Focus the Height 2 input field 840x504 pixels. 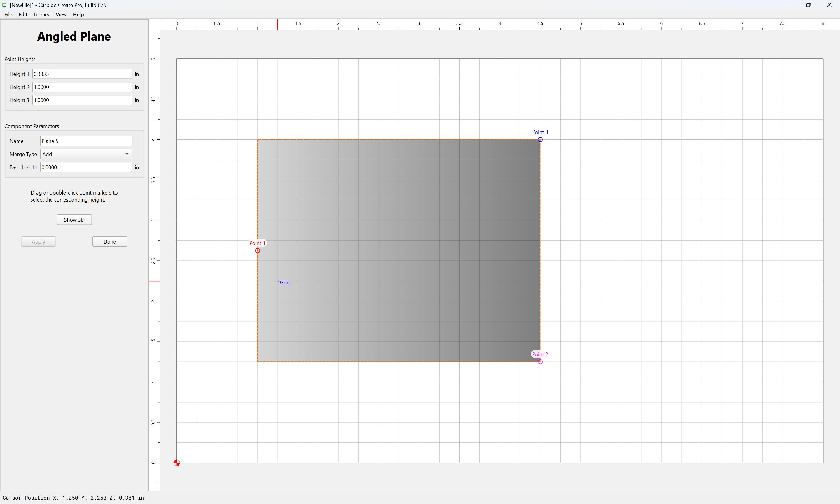point(82,87)
